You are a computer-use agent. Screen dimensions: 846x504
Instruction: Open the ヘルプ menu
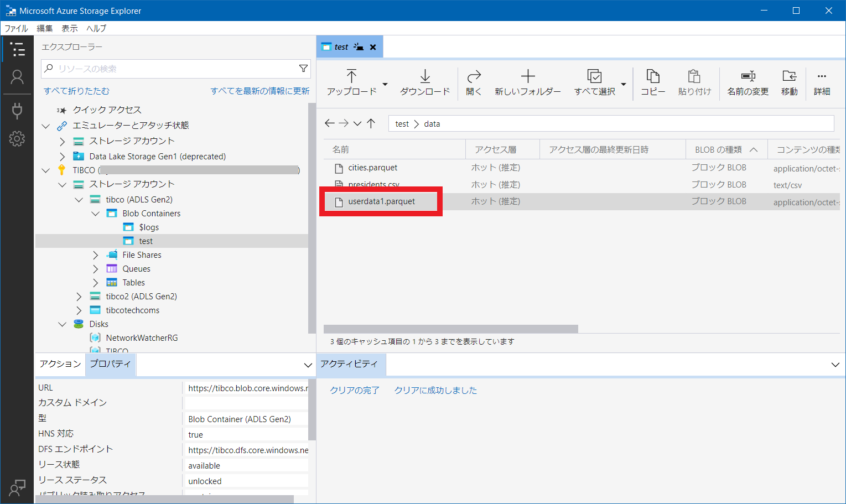point(96,28)
